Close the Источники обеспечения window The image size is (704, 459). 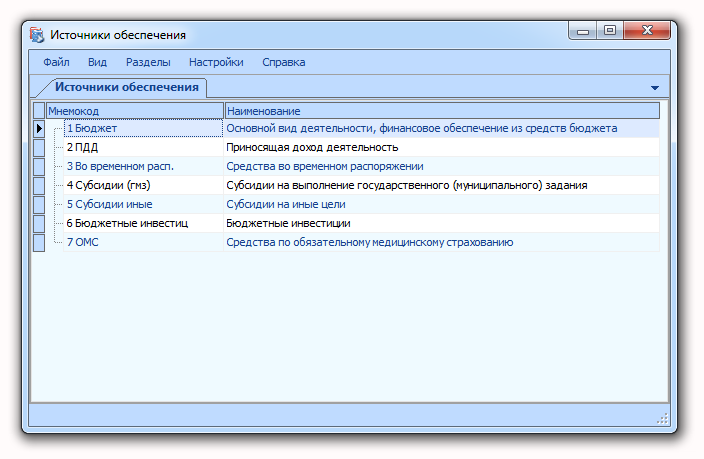(647, 31)
